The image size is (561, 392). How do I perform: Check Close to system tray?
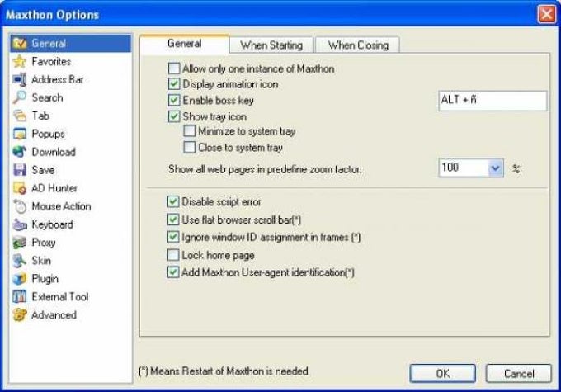[x=189, y=147]
